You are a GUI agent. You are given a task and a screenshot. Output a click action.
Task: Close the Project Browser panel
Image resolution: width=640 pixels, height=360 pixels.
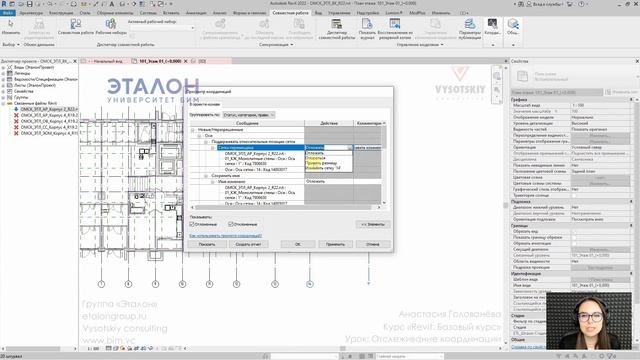(x=75, y=61)
